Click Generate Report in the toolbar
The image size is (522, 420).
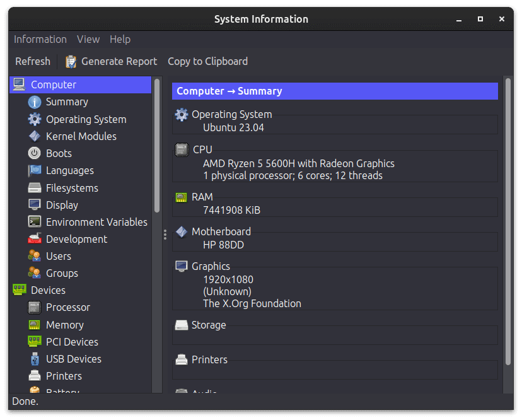[112, 61]
